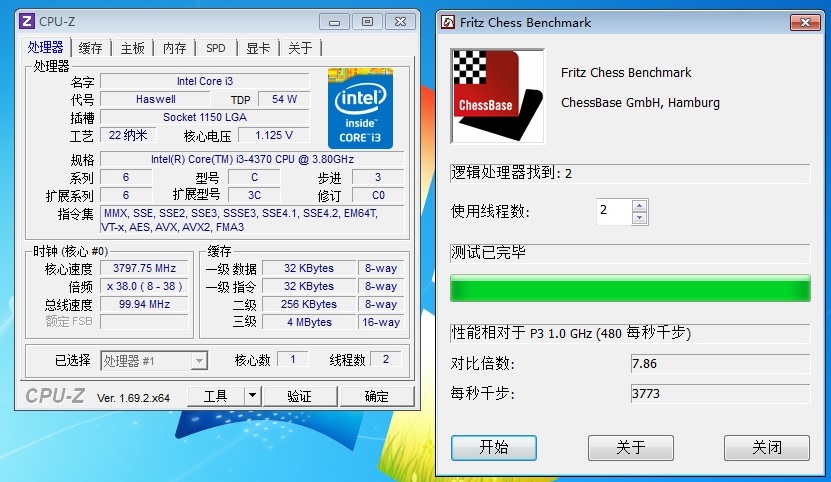The width and height of the screenshot is (831, 482).
Task: Click the bus speed 99.94 MHz value
Action: tap(144, 304)
